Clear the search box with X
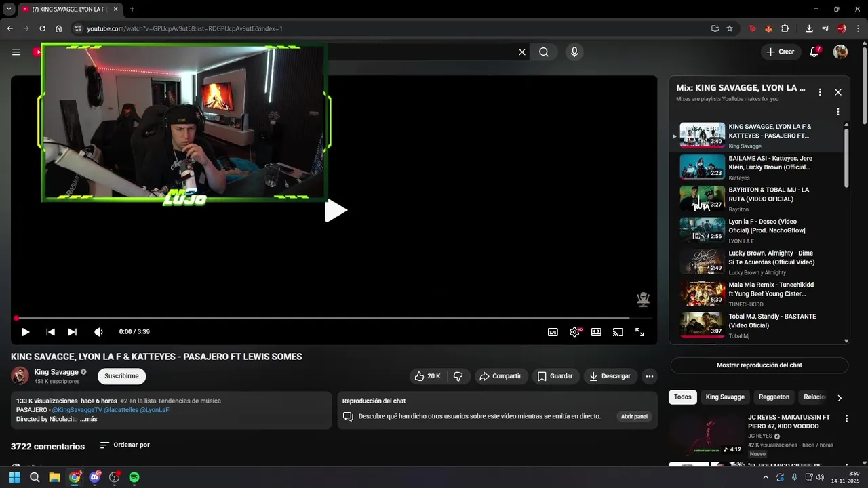The width and height of the screenshot is (868, 488). click(x=522, y=52)
